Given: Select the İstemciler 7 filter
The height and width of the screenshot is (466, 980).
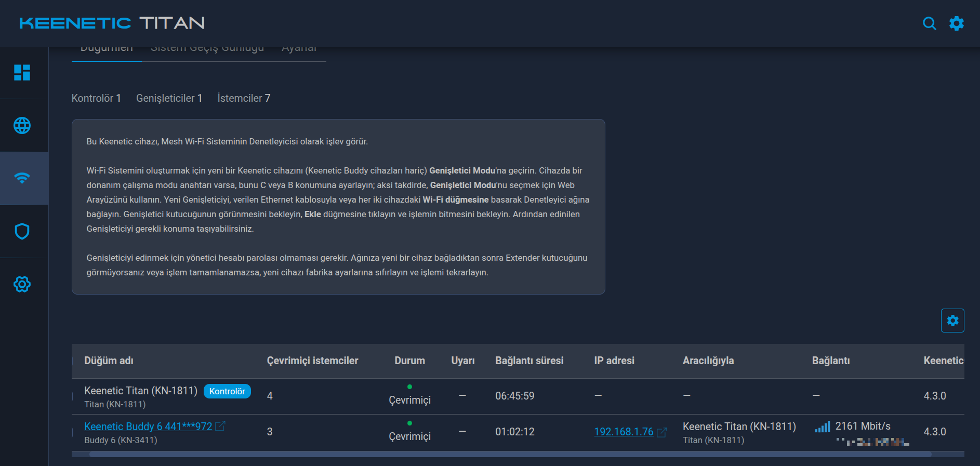Looking at the screenshot, I should [244, 98].
